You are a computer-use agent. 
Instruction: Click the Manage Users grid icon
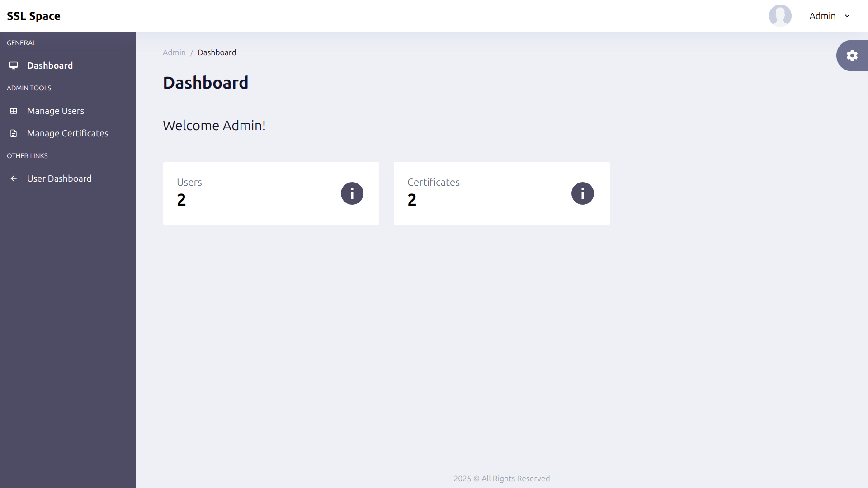pos(13,110)
